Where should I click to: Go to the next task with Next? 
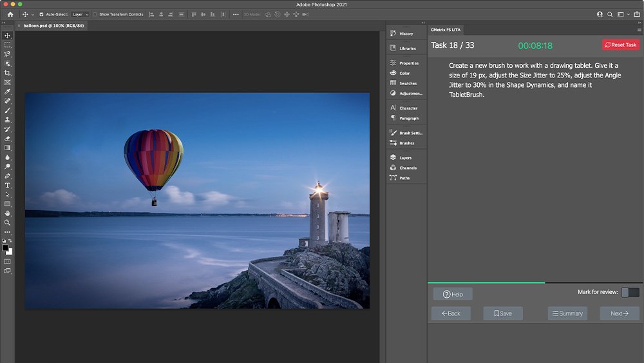(x=619, y=313)
